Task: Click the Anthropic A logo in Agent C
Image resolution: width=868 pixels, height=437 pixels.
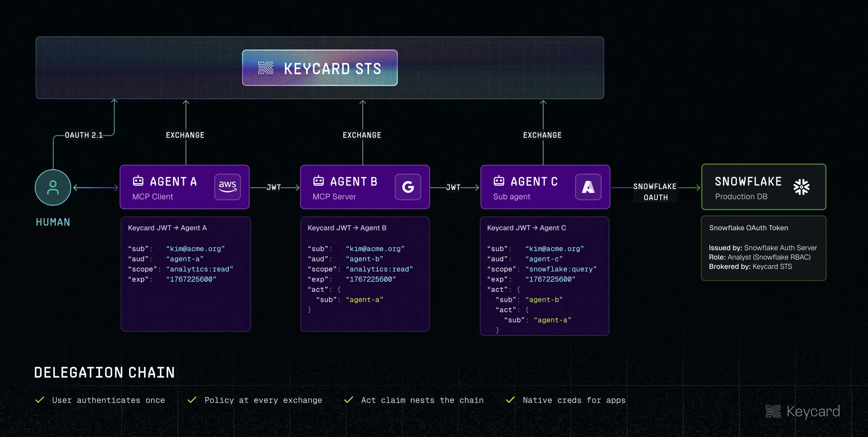Action: pyautogui.click(x=588, y=187)
